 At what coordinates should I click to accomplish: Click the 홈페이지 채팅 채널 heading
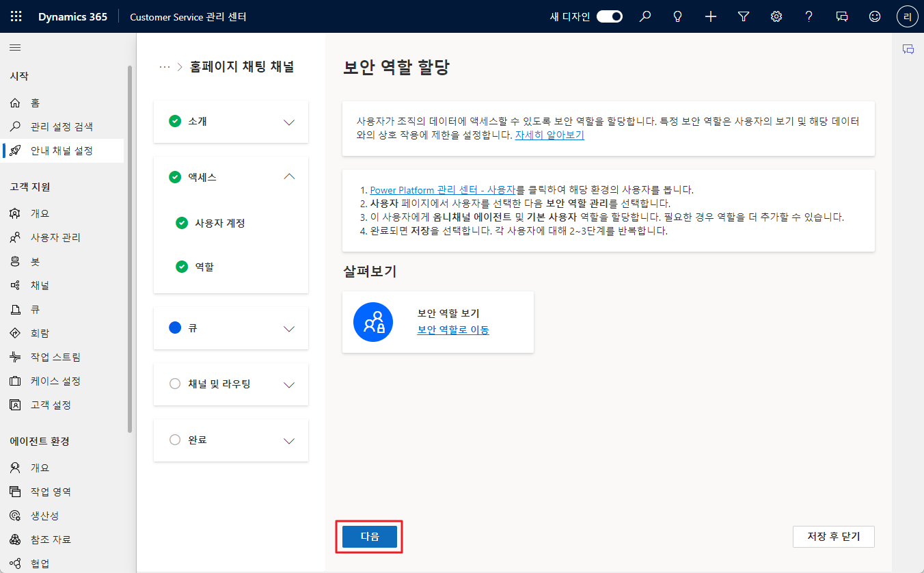242,67
